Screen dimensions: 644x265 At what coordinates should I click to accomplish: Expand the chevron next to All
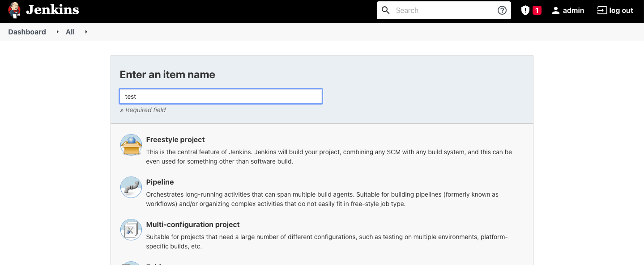(85, 32)
